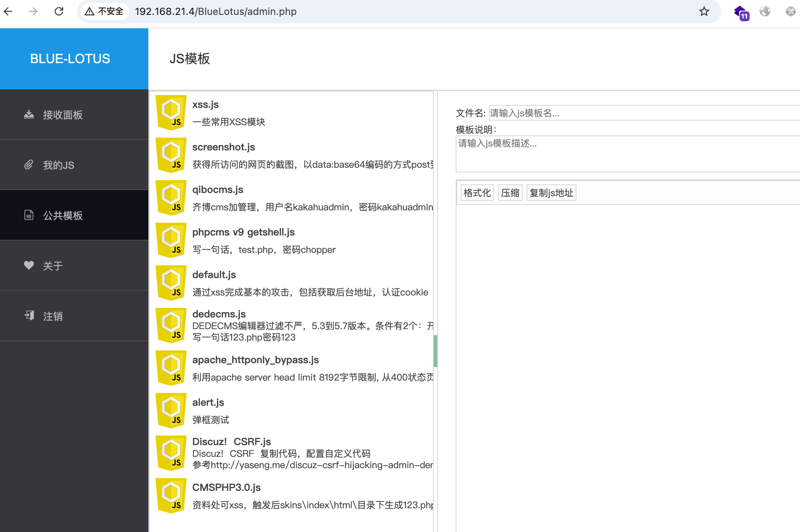The width and height of the screenshot is (800, 532).
Task: Click the exit icon beside 注销
Action: (29, 315)
